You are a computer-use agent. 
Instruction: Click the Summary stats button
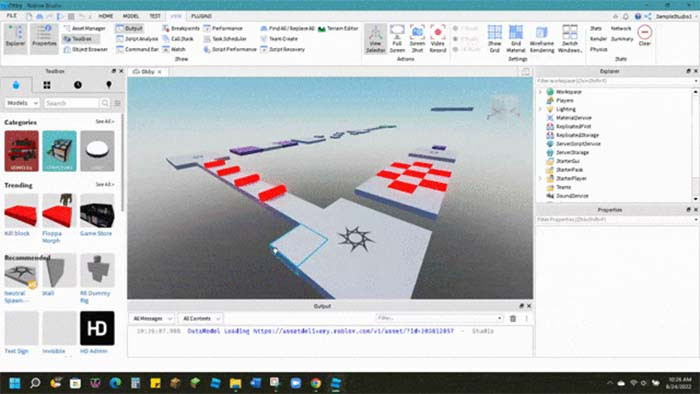[622, 39]
